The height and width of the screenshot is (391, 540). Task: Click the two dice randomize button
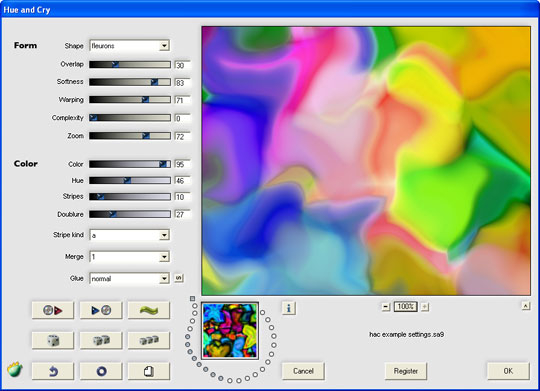coord(101,341)
